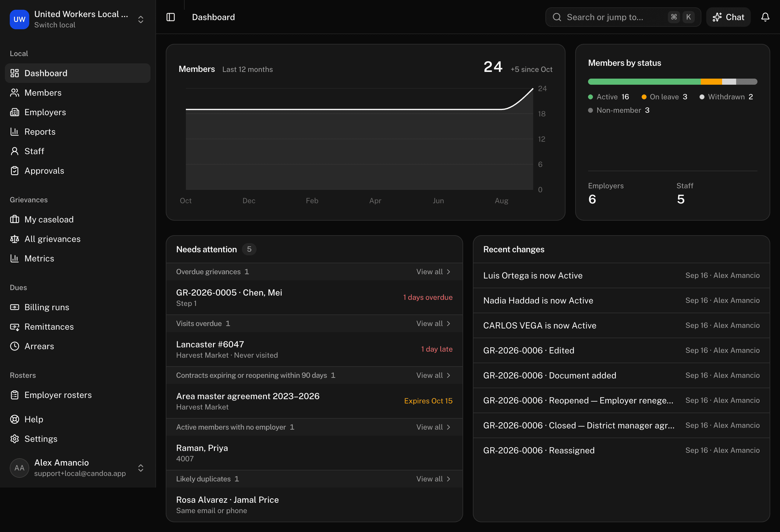Click the Approvals clipboard check icon
Screen dimensions: 780x532
[x=14, y=171]
